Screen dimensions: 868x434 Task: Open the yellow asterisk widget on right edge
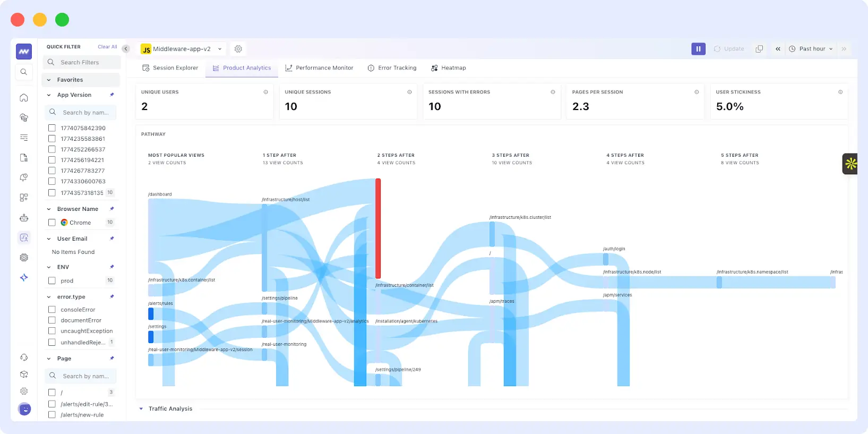coord(850,164)
